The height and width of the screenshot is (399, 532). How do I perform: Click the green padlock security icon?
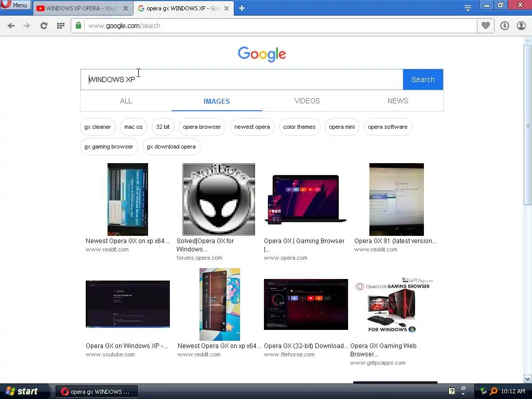(x=78, y=25)
